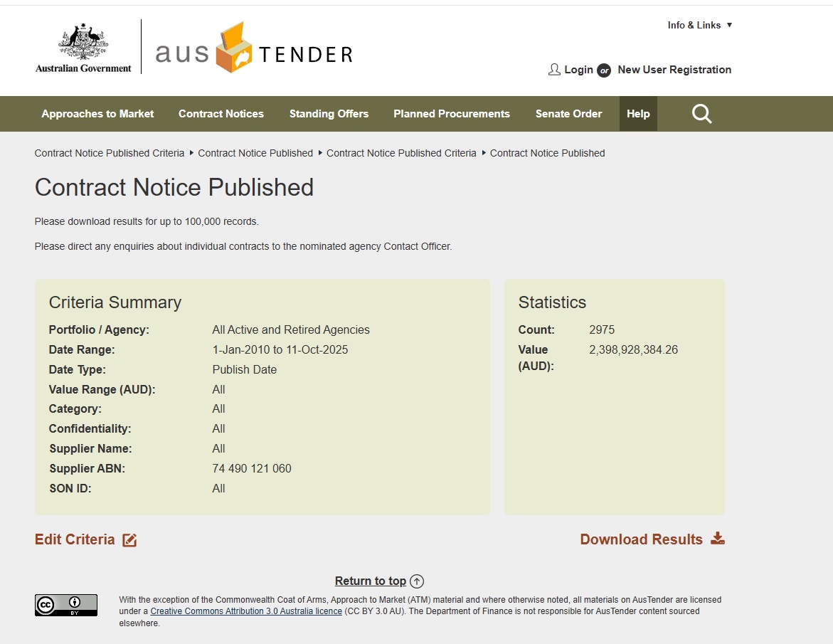Open the Help menu item
Screen dimensions: 833x644
pos(638,114)
